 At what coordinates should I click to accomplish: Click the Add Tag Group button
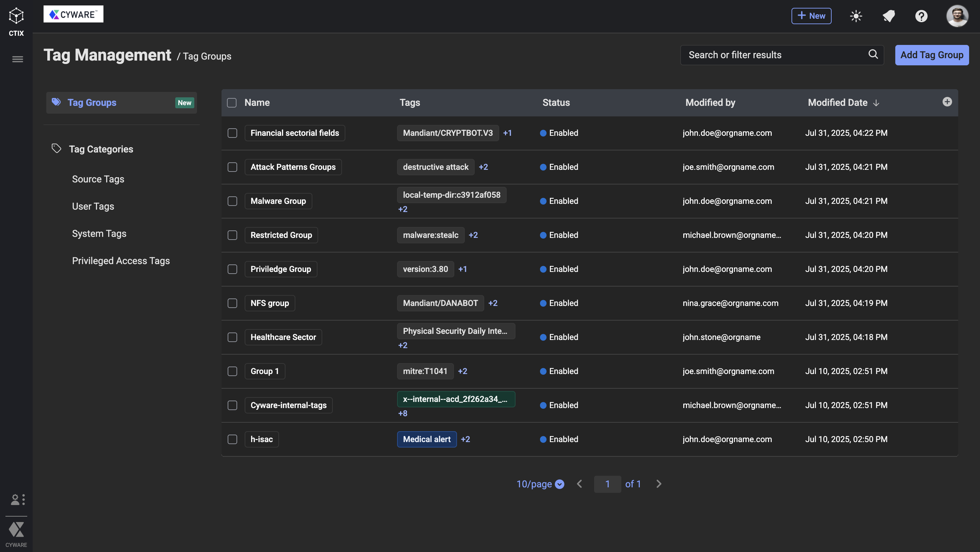tap(931, 55)
